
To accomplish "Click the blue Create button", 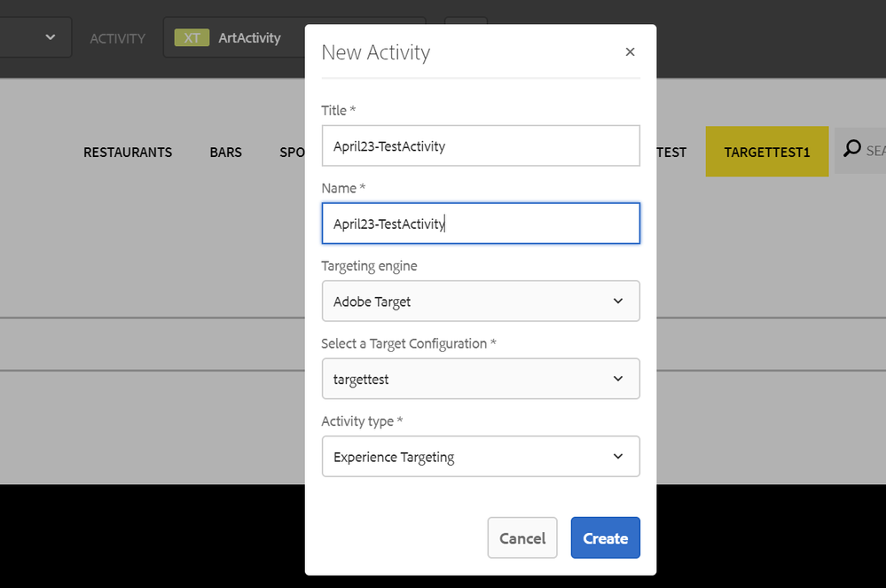I will 605,538.
